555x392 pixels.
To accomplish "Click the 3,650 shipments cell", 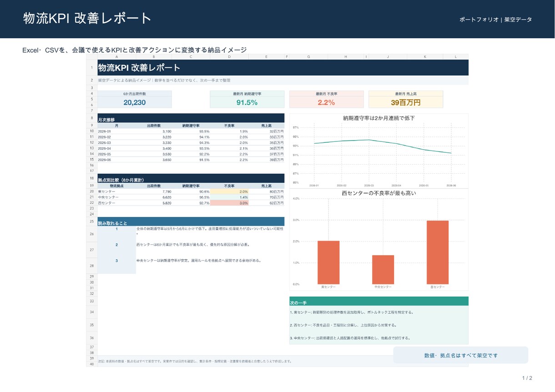I will (x=154, y=160).
